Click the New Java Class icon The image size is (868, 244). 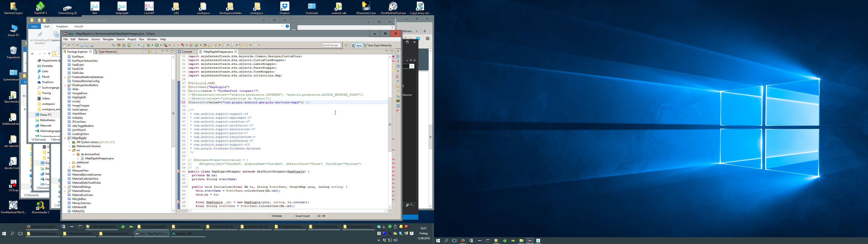point(196,45)
